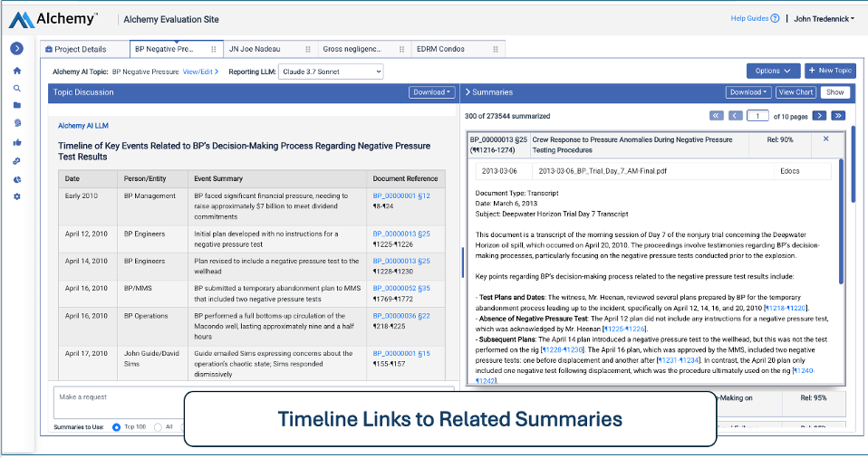Open BP_00000001 §12 document reference link
The width and height of the screenshot is (868, 458).
pos(401,196)
